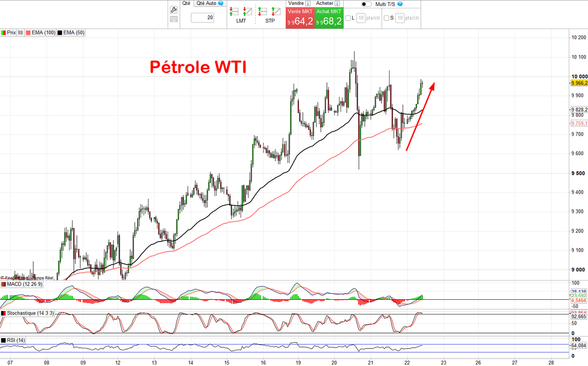Screen dimensions: 588x366
Task: Click the L pts/ctr value field
Action: tap(361, 18)
